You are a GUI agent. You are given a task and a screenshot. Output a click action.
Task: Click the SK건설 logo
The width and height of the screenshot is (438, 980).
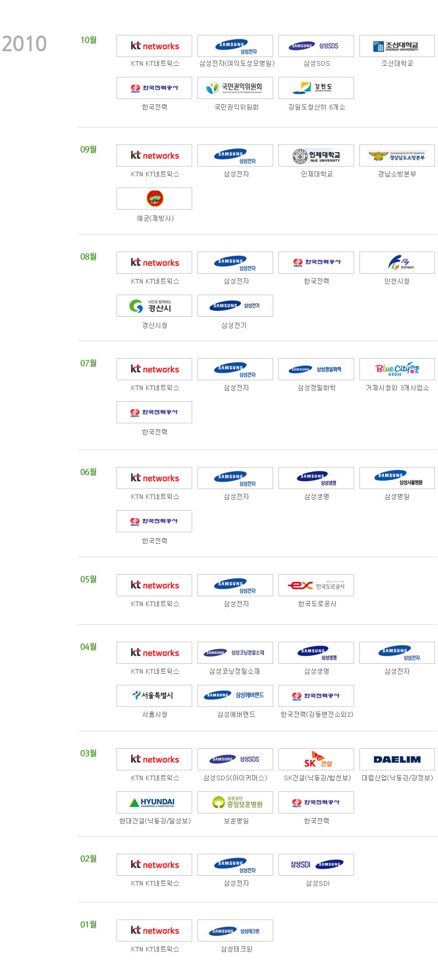tap(316, 759)
